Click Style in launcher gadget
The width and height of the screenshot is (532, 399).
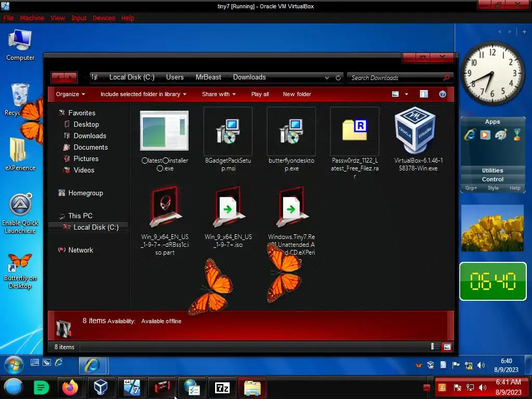click(493, 188)
